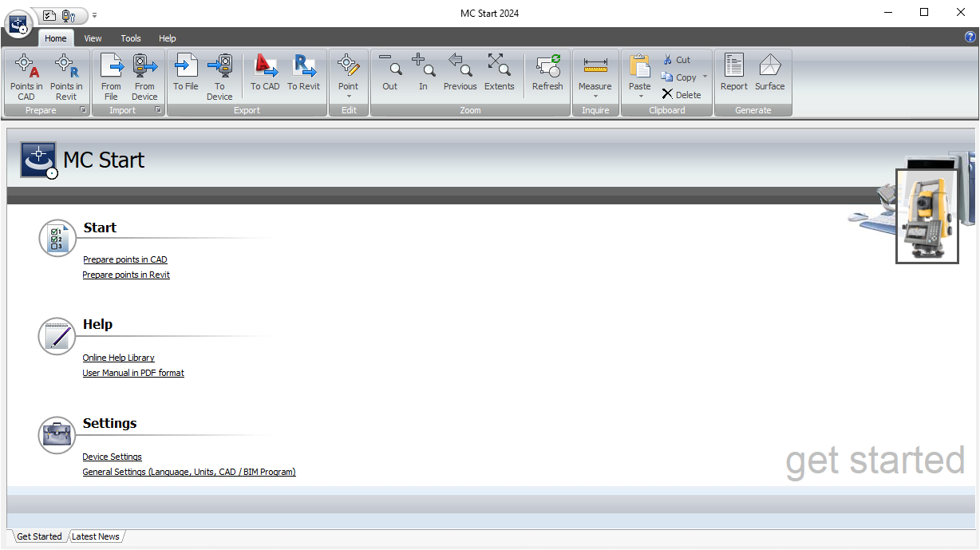Click Cut in Clipboard group
The width and height of the screenshot is (980, 550).
click(x=676, y=60)
